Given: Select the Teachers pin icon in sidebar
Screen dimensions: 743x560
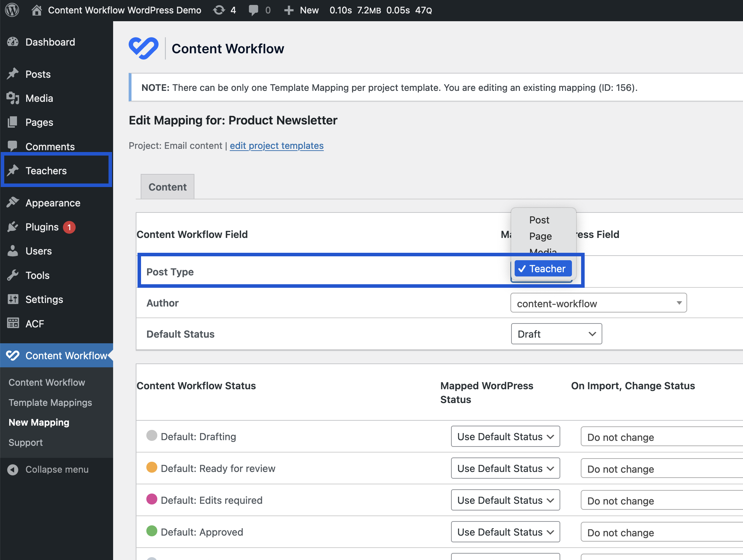Looking at the screenshot, I should 13,170.
